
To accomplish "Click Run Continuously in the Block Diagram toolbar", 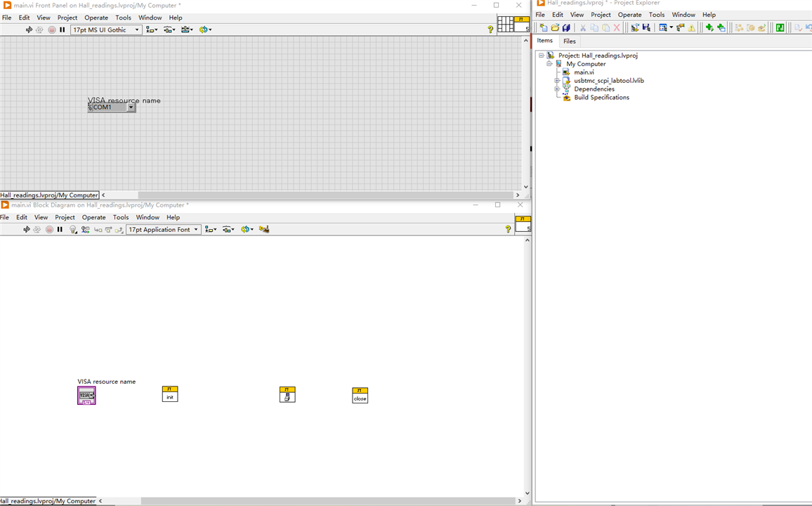I will 37,229.
